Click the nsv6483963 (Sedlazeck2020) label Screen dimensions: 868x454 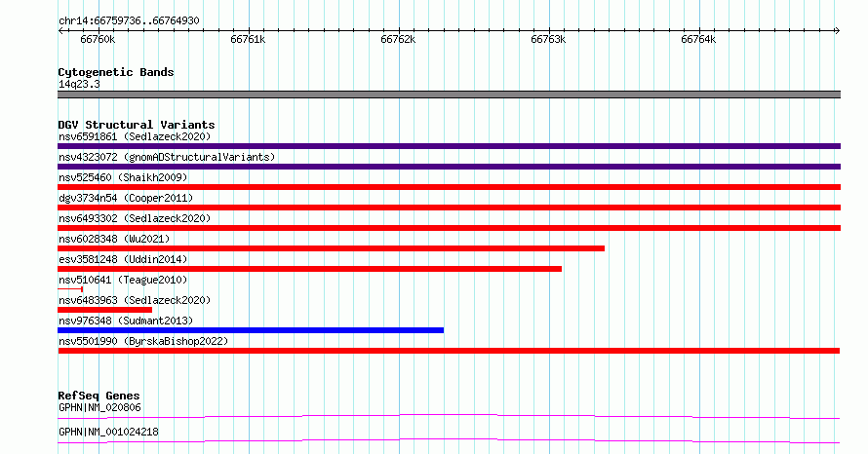135,300
